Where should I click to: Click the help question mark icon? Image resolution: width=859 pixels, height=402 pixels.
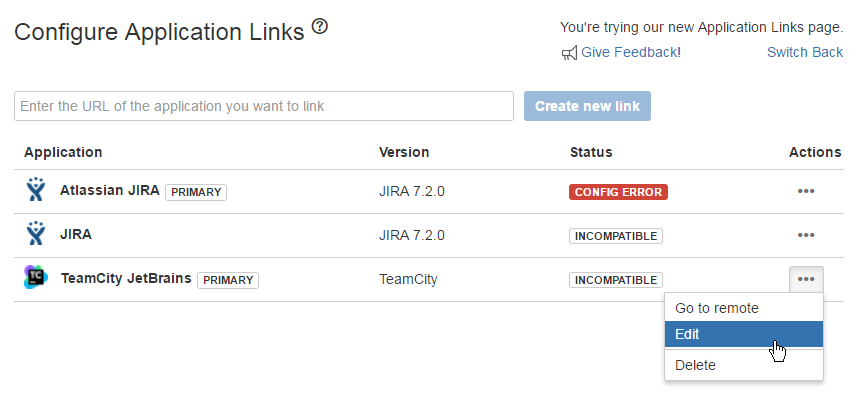click(320, 27)
